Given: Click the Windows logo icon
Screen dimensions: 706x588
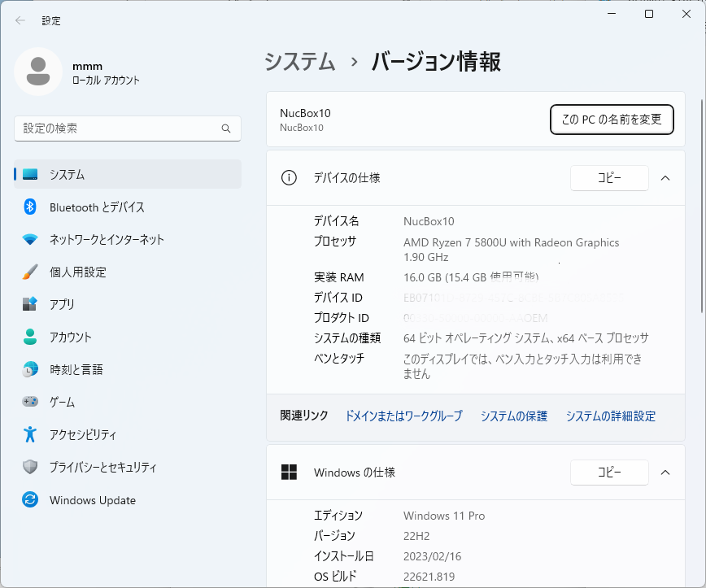Looking at the screenshot, I should [289, 473].
